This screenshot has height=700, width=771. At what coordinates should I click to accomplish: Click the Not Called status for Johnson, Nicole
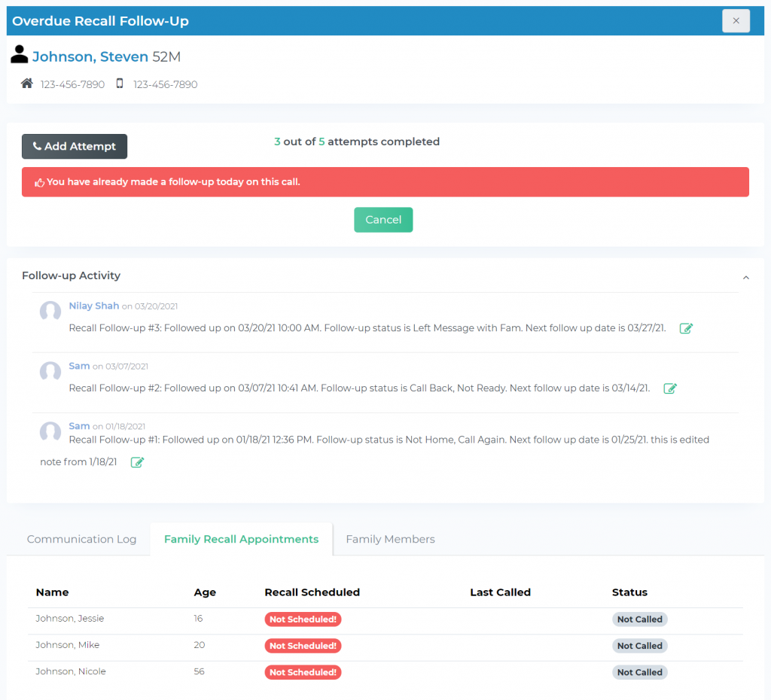click(x=639, y=671)
